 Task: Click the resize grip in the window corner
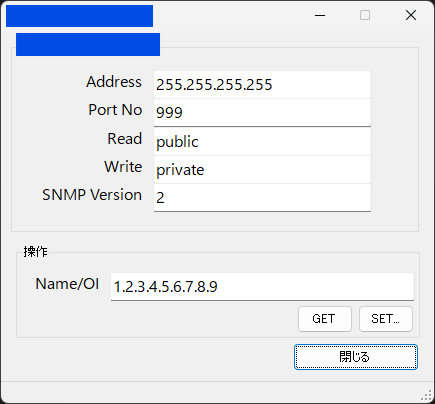tap(427, 396)
